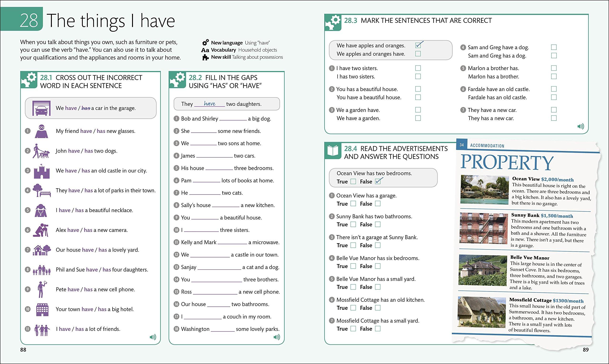This screenshot has height=364, width=609.
Task: Click the audio speaker icon in exercise 28.3
Action: click(580, 126)
